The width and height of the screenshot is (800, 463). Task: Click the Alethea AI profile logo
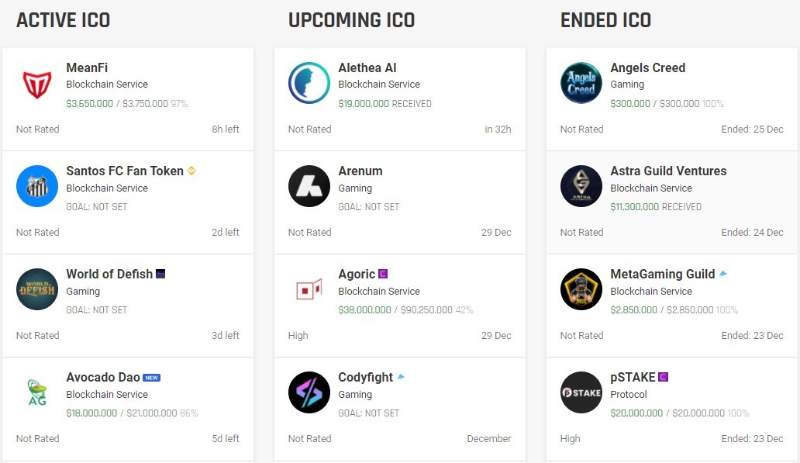tap(309, 84)
